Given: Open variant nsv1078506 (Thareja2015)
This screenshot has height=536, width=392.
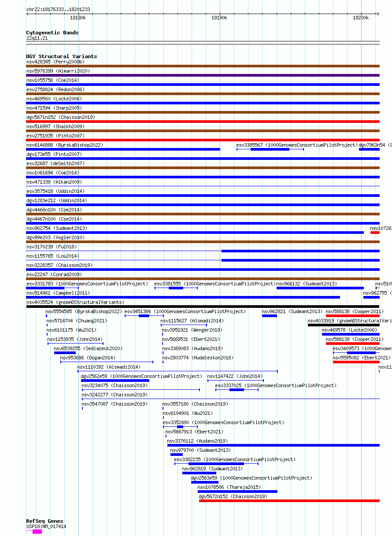Looking at the screenshot, I should click(229, 487).
